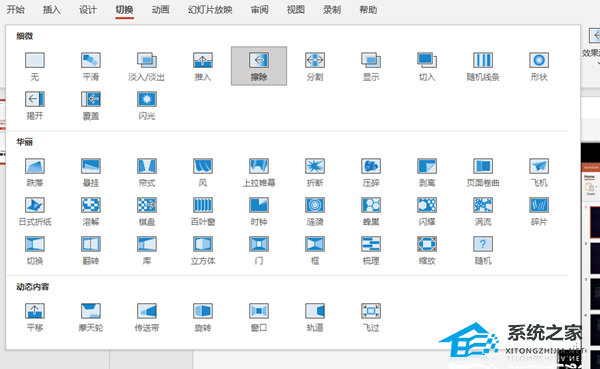The height and width of the screenshot is (369, 600).
Task: Open the 设计 tab
Action: (88, 10)
